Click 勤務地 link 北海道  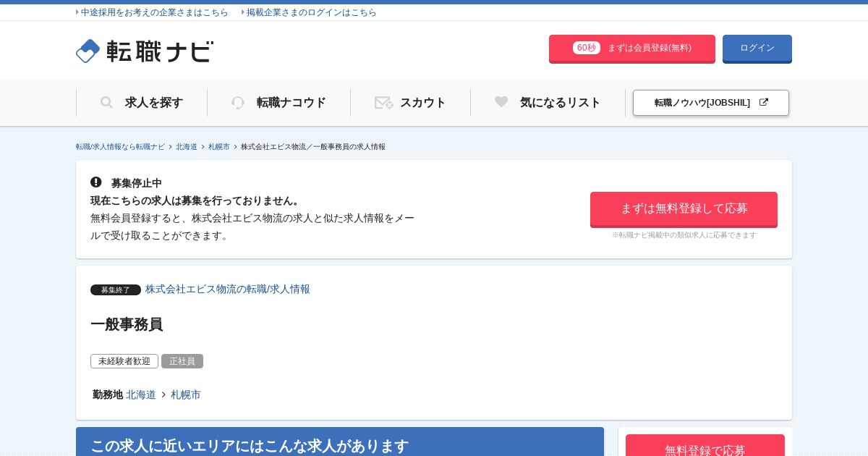141,395
